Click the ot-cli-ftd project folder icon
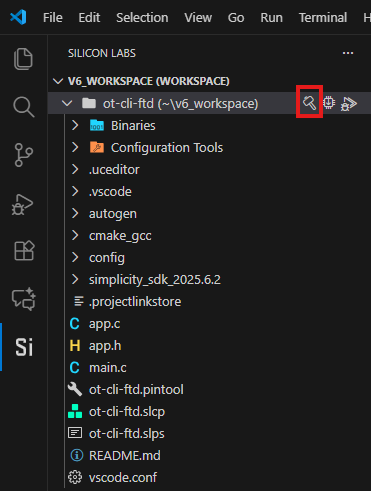The width and height of the screenshot is (371, 491). tap(89, 103)
